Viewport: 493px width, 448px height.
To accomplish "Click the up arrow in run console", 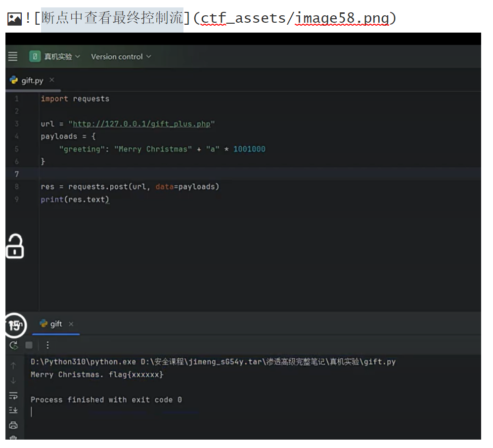I will click(13, 366).
